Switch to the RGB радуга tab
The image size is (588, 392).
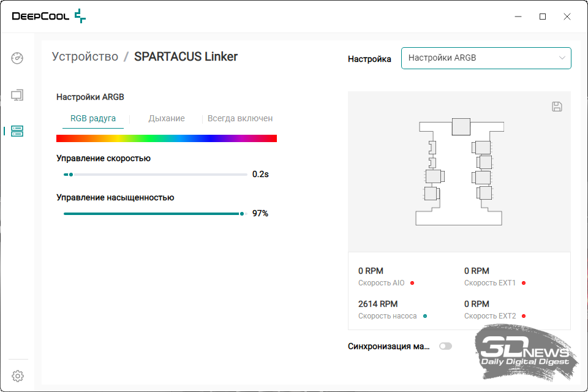93,118
